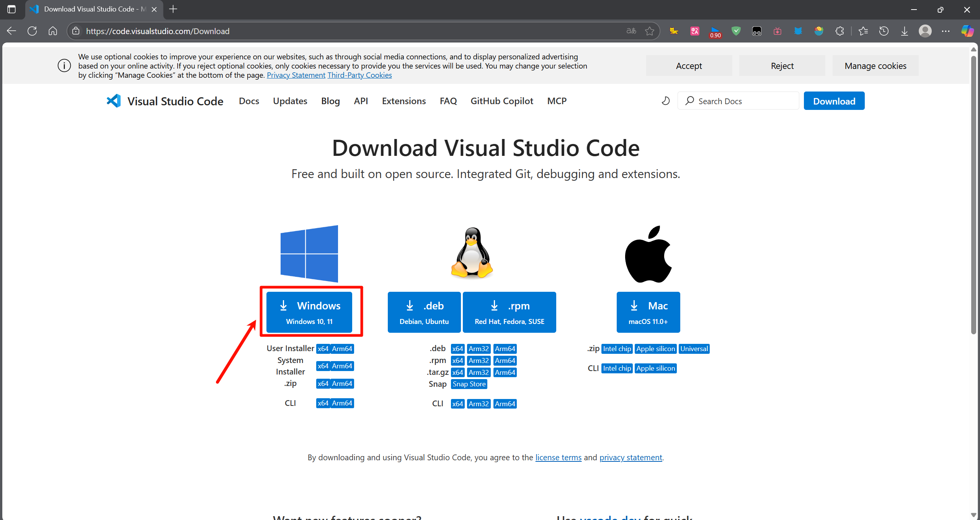This screenshot has width=980, height=520.
Task: Open the dark mask extension icon
Action: tap(757, 31)
